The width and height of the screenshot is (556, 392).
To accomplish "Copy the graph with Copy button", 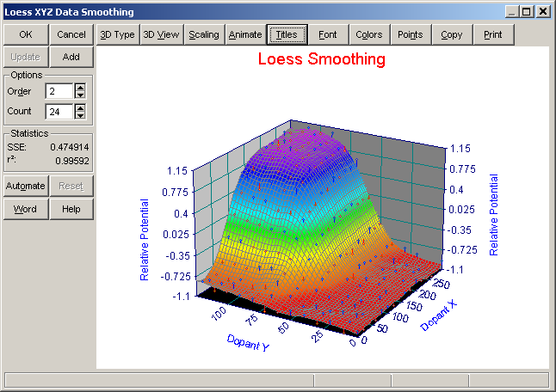I will 452,34.
